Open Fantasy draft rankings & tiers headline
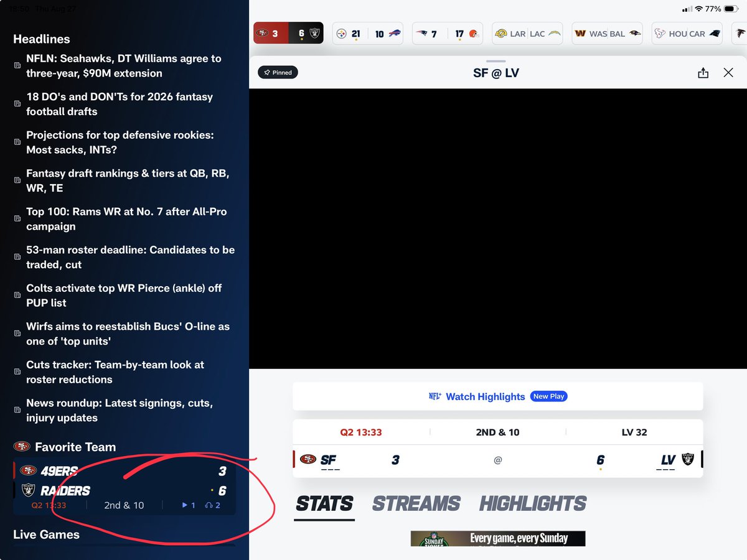 tap(128, 180)
